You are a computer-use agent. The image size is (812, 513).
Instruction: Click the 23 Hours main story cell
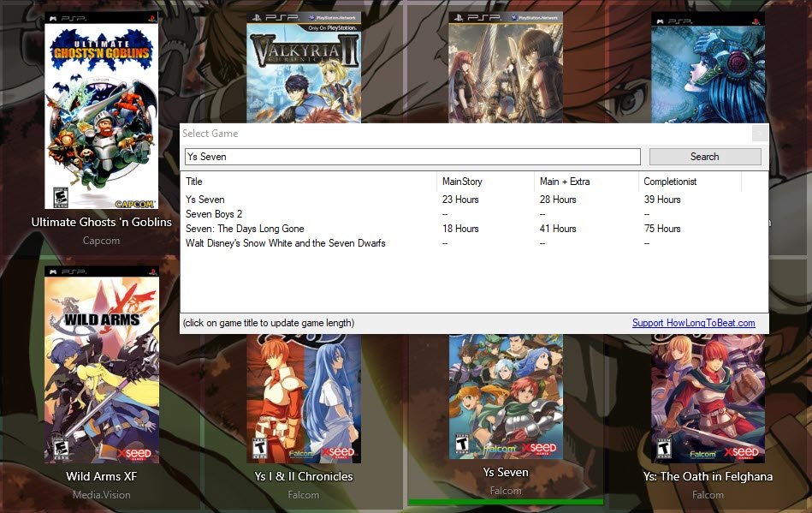click(x=460, y=200)
